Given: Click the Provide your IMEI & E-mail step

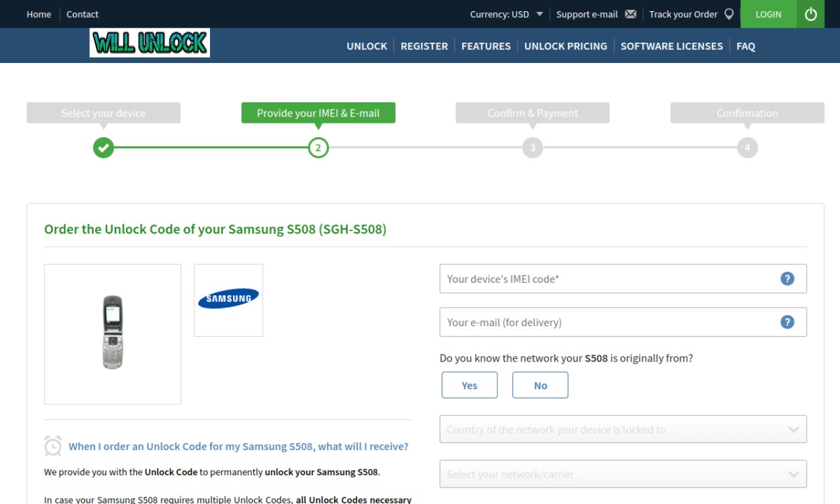Looking at the screenshot, I should (318, 113).
